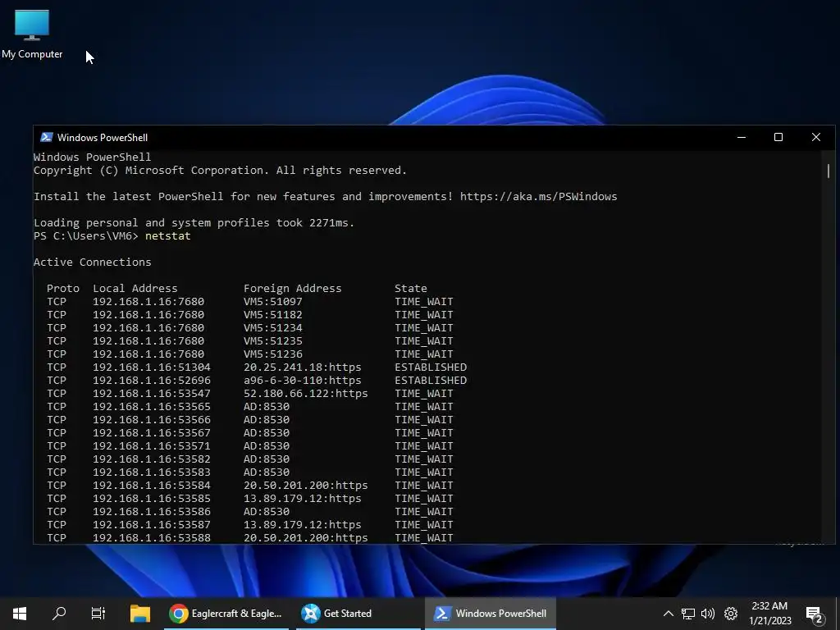The width and height of the screenshot is (840, 630).
Task: Show hidden tray icons chevron
Action: click(x=668, y=614)
